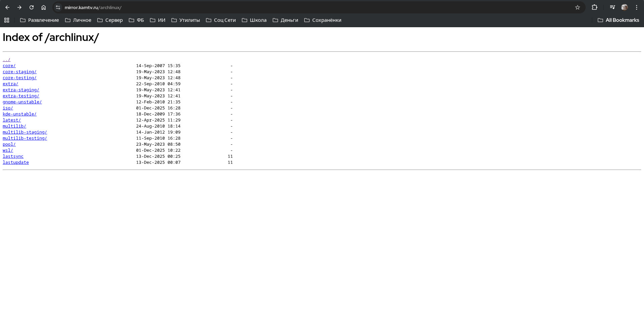This screenshot has width=644, height=329.
Task: Open the core-testing/ directory
Action: point(19,78)
